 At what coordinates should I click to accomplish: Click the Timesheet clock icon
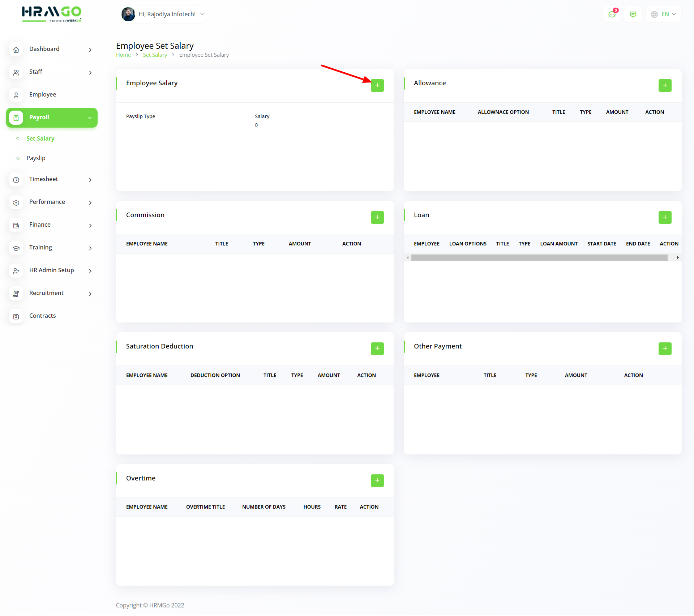(16, 180)
